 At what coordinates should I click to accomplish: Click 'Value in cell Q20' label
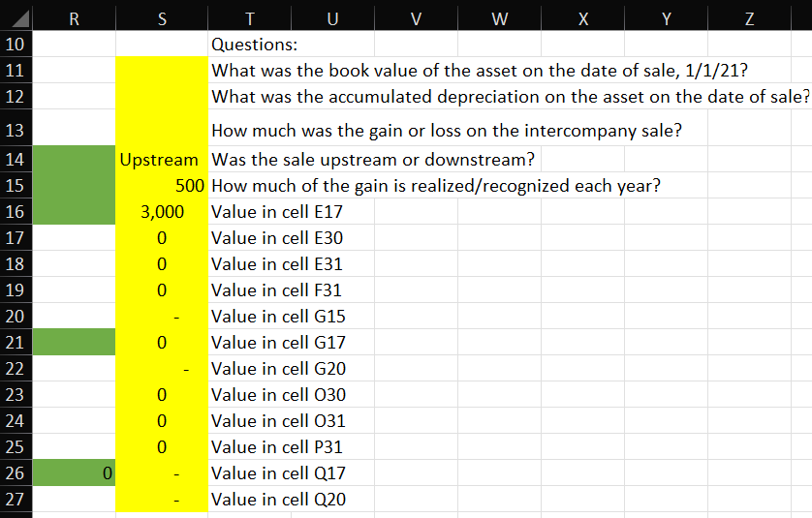[x=279, y=500]
